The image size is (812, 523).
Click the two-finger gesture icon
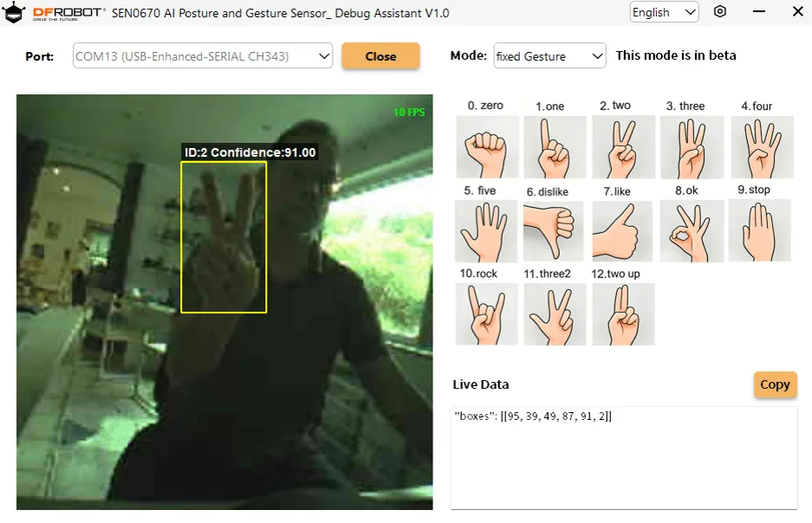(623, 147)
